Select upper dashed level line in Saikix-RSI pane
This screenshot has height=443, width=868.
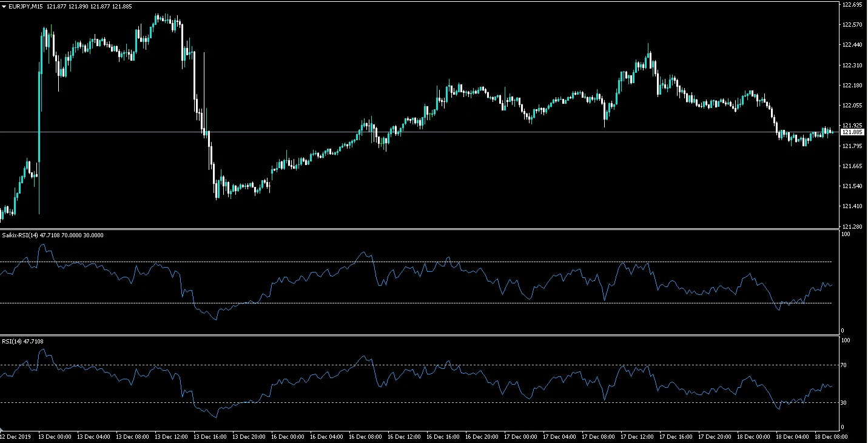[x=303, y=262]
